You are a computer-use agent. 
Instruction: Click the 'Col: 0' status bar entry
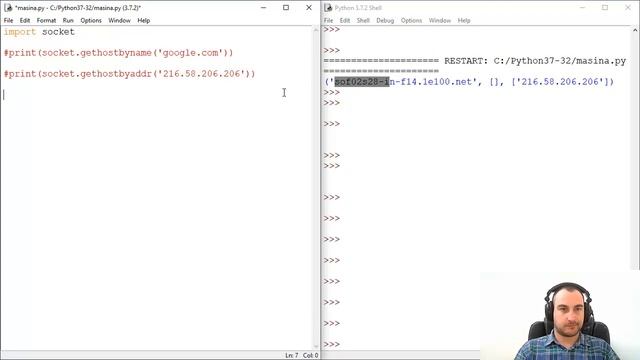coord(310,356)
